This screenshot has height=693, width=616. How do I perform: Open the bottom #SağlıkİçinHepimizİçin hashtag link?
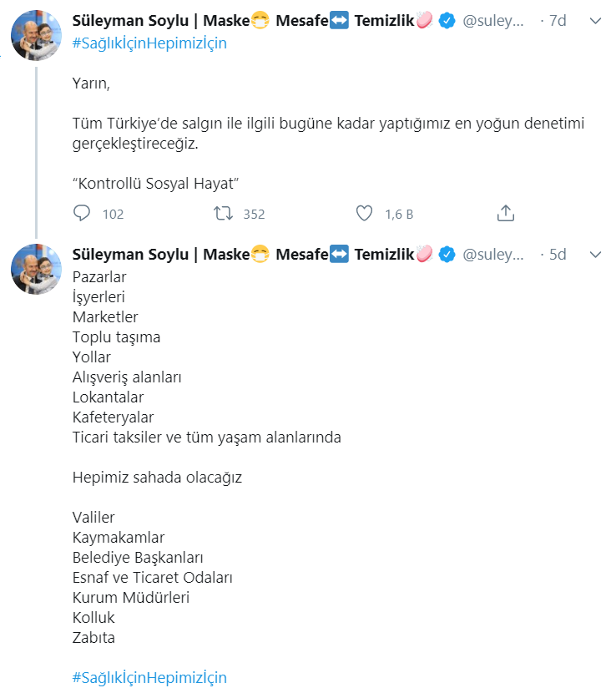pos(149,677)
